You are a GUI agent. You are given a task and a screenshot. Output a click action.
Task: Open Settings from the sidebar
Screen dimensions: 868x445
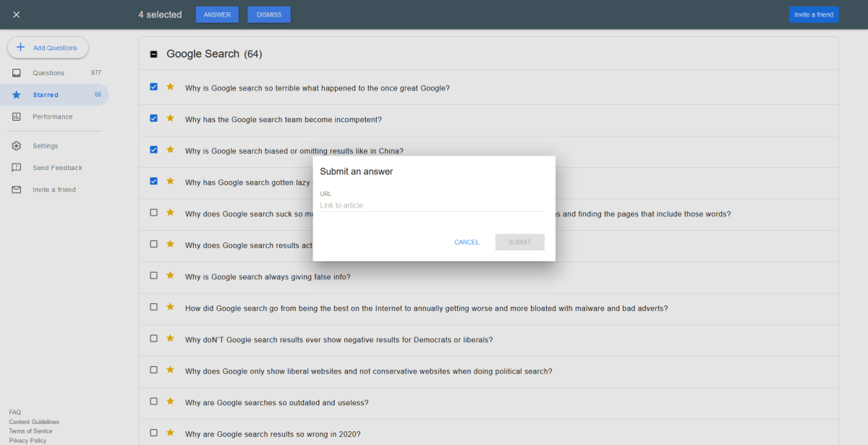tap(54, 146)
